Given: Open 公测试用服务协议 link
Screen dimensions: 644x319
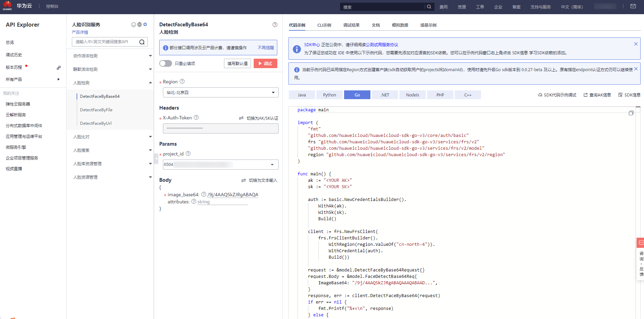Looking at the screenshot, I should pyautogui.click(x=382, y=45).
